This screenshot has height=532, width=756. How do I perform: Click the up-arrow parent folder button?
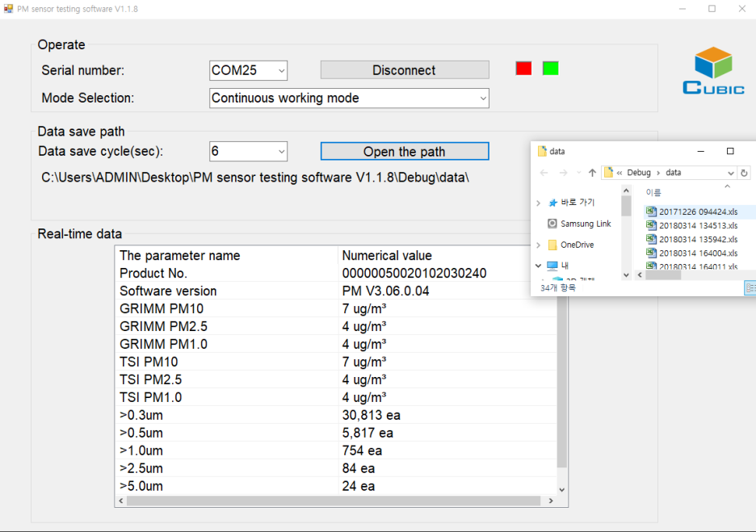[592, 173]
